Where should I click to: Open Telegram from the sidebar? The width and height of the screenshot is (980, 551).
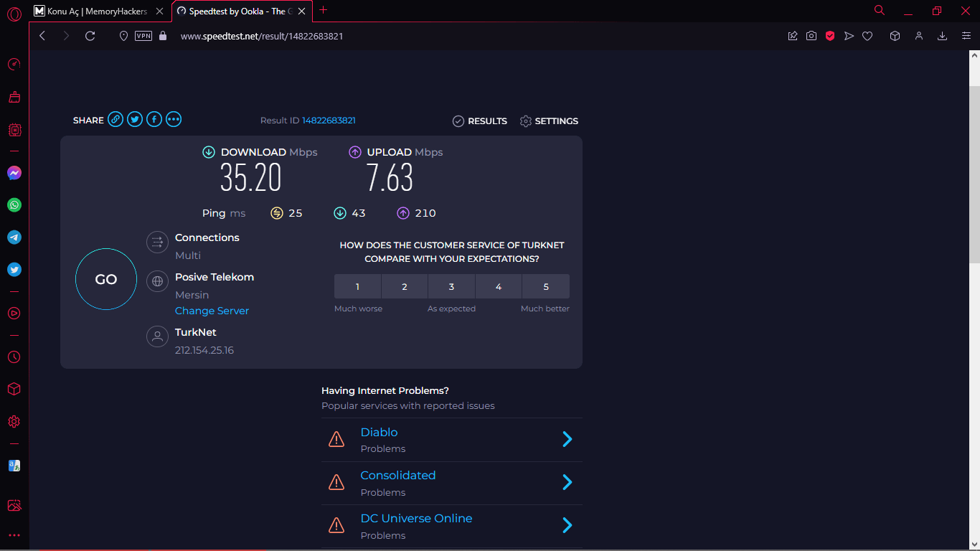pyautogui.click(x=14, y=237)
